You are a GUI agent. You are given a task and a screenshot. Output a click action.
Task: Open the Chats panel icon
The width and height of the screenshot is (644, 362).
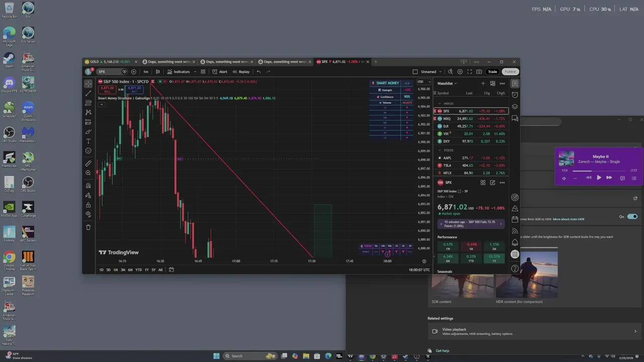point(515,119)
